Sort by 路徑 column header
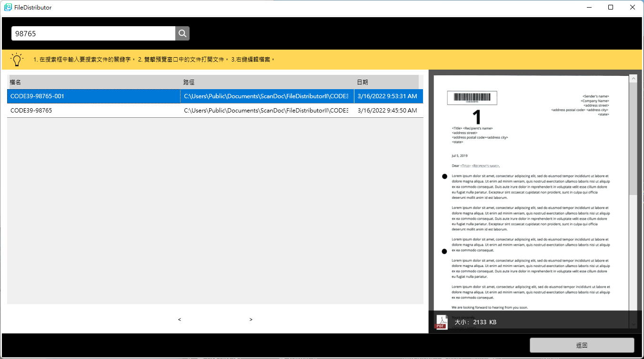 [268, 82]
